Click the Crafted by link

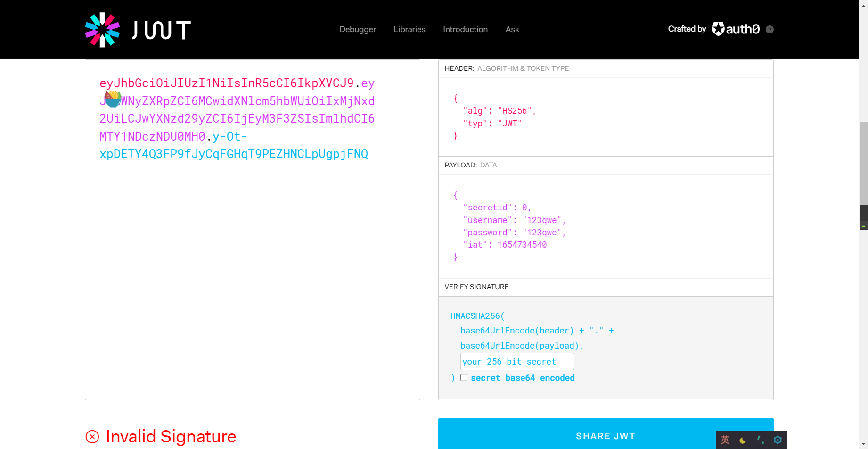coord(687,29)
